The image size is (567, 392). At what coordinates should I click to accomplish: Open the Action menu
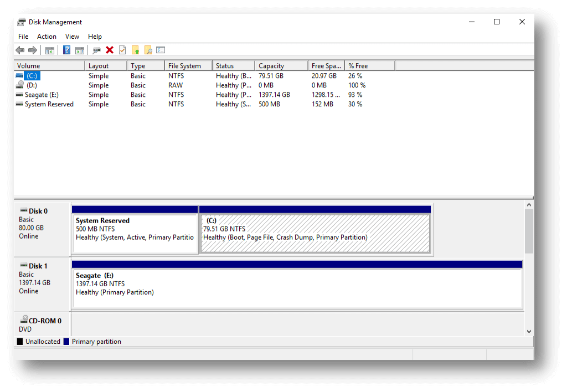(46, 36)
